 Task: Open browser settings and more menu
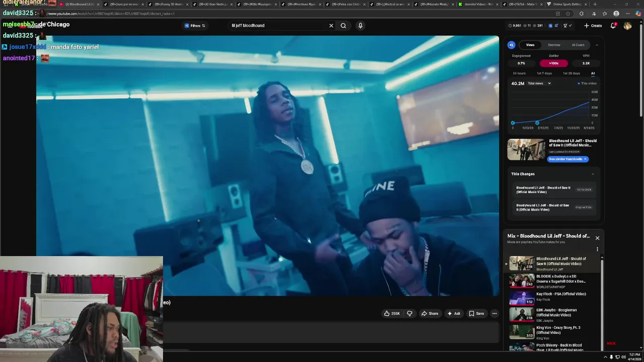[627, 14]
